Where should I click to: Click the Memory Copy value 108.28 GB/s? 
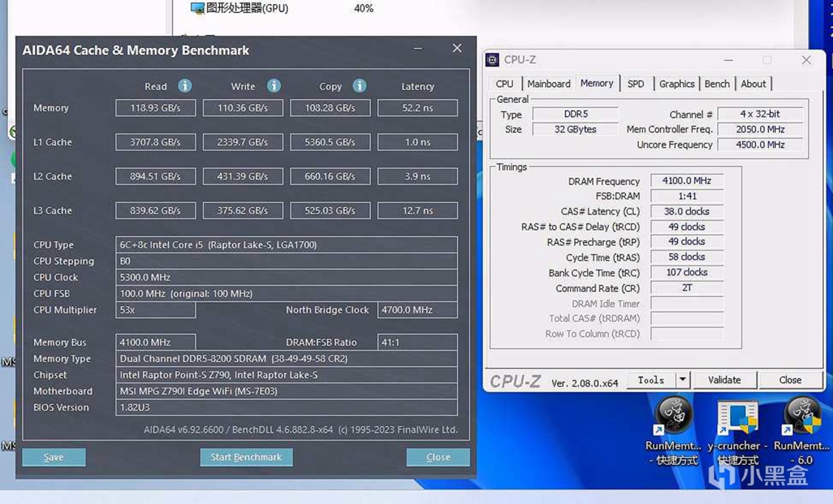coord(330,108)
